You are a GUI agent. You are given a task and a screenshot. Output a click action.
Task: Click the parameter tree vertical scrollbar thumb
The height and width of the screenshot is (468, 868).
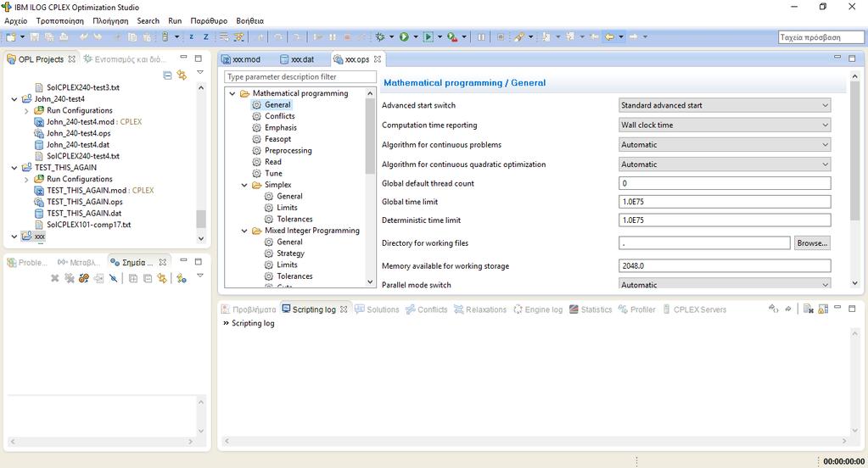(x=370, y=136)
